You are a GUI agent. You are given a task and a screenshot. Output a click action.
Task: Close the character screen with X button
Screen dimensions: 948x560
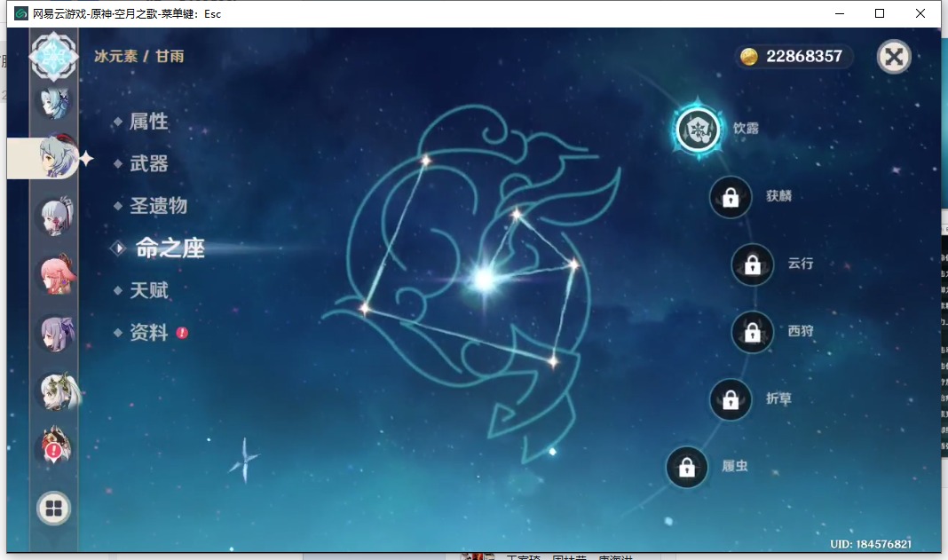click(x=894, y=57)
